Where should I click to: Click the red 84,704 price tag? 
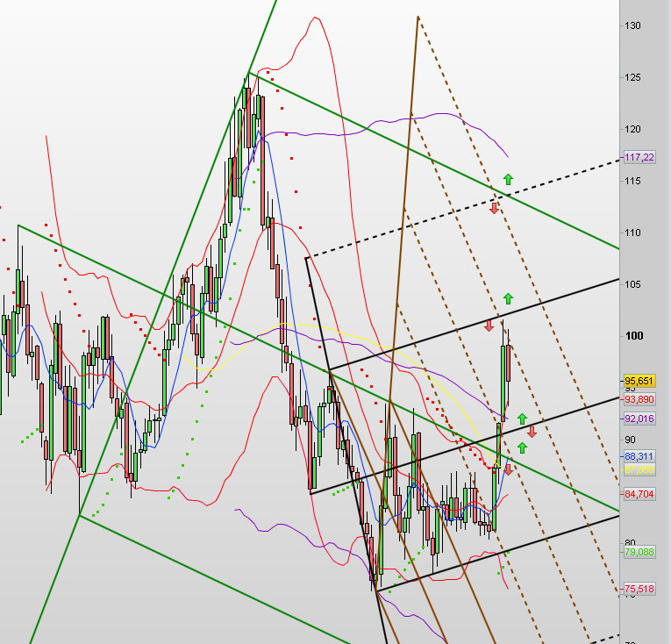[x=639, y=494]
